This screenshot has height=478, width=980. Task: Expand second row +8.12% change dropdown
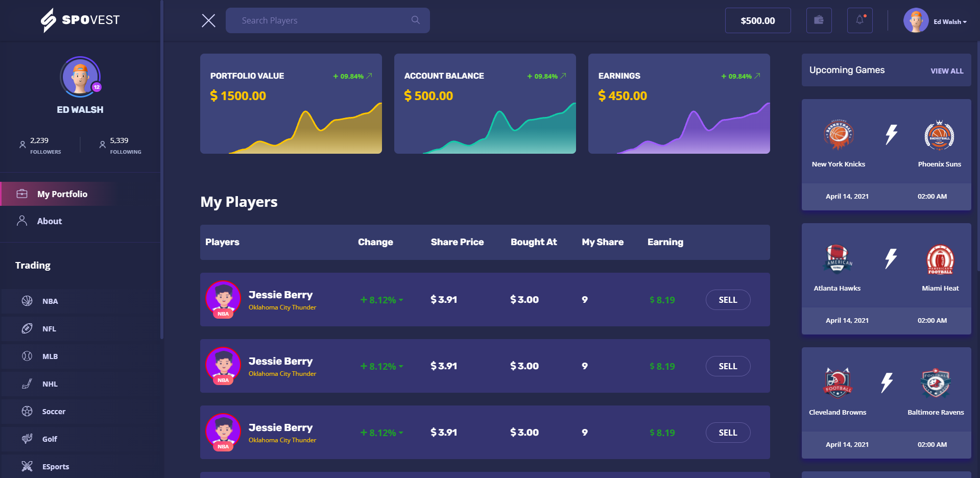(401, 367)
